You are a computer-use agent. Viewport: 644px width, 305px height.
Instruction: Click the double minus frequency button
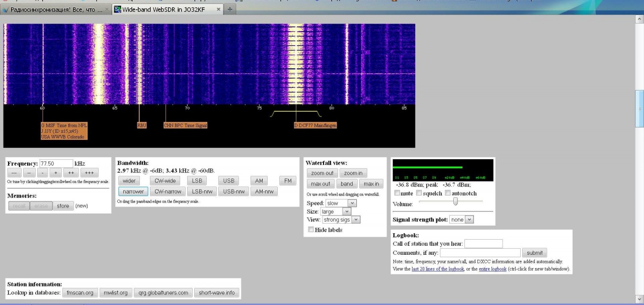tap(30, 173)
